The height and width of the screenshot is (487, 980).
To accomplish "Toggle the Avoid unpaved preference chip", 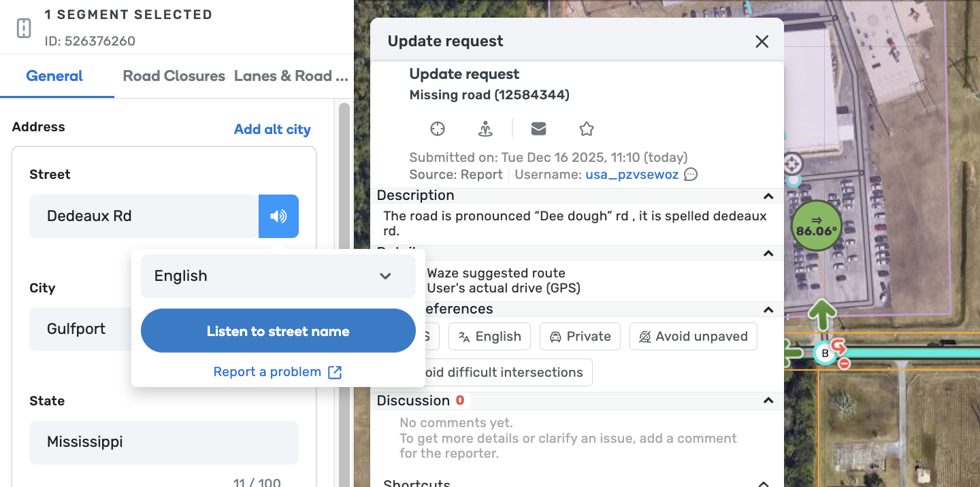I will coord(693,337).
